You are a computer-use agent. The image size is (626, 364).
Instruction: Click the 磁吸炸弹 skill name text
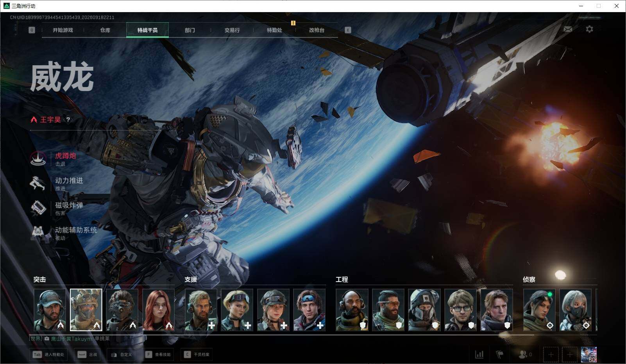point(69,205)
